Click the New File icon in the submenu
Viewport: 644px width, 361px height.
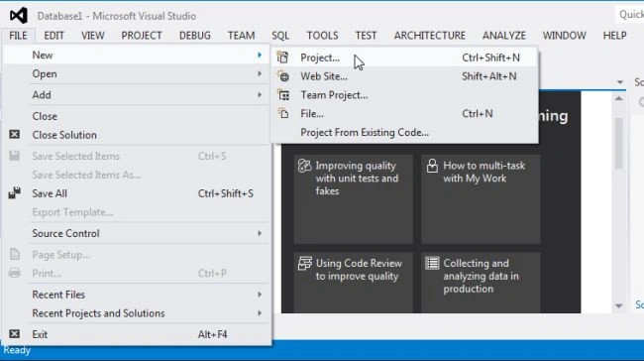coord(283,113)
